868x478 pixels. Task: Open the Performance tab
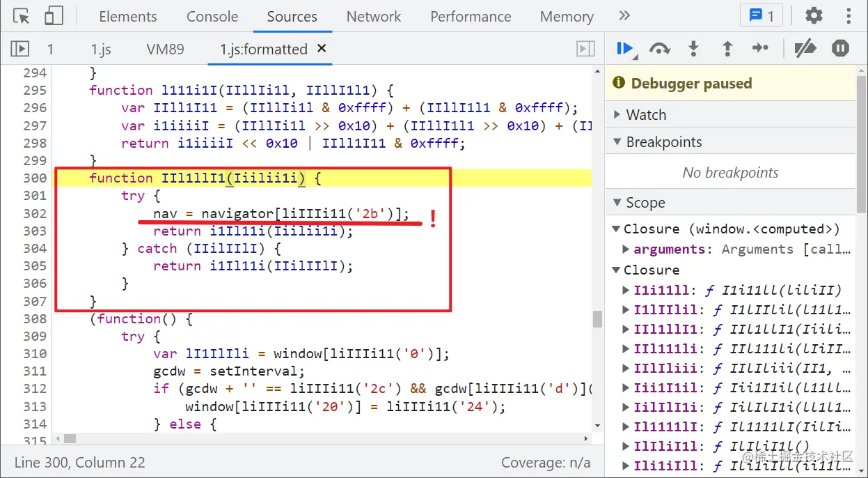pos(471,17)
